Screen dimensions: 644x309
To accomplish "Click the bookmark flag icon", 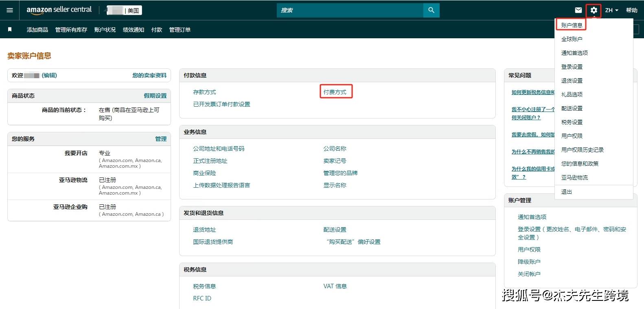I will [10, 29].
